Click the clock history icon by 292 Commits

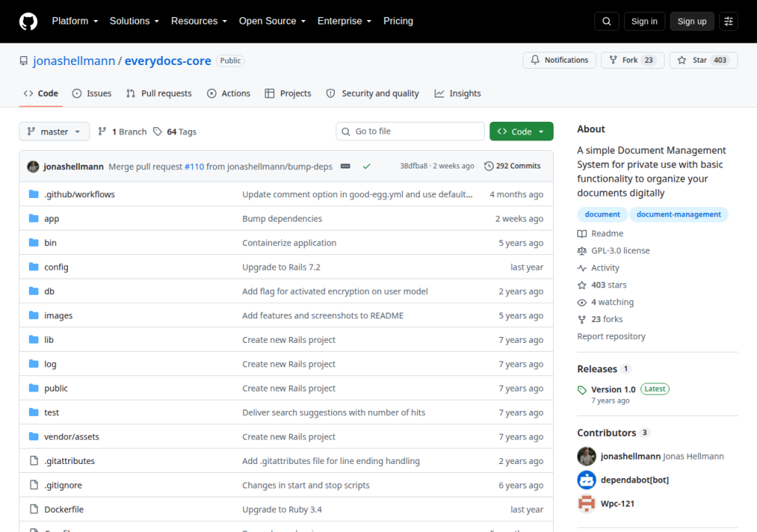tap(489, 166)
